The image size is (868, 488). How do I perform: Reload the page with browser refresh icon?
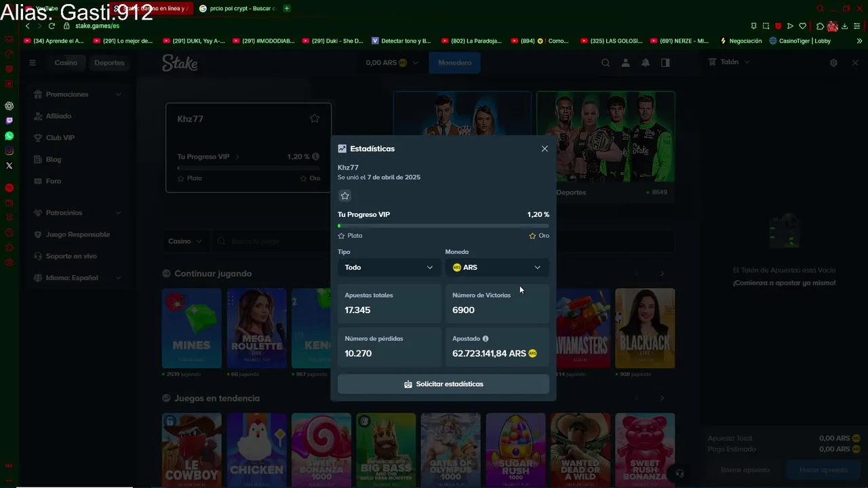click(x=52, y=26)
